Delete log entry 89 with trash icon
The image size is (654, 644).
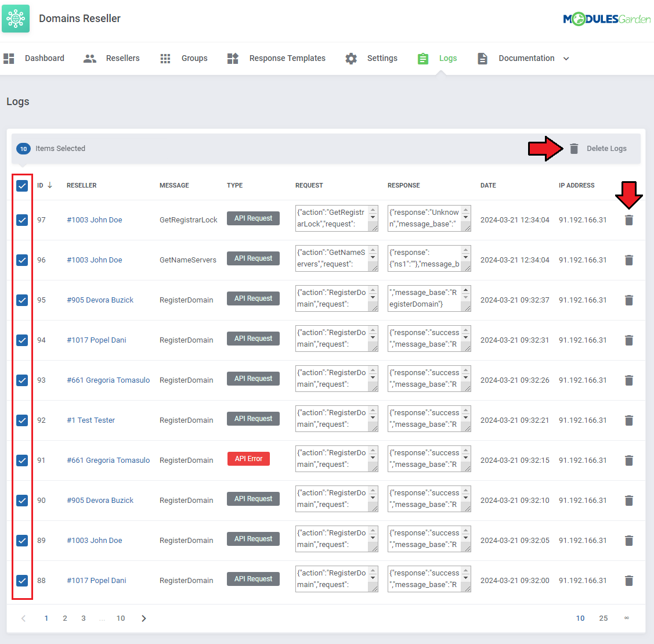point(629,541)
